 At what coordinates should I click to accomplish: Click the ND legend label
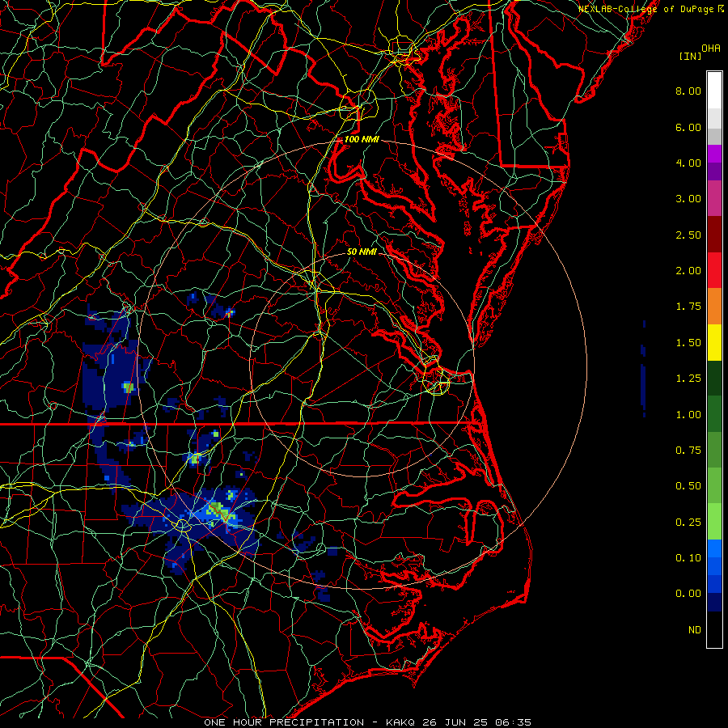(695, 630)
